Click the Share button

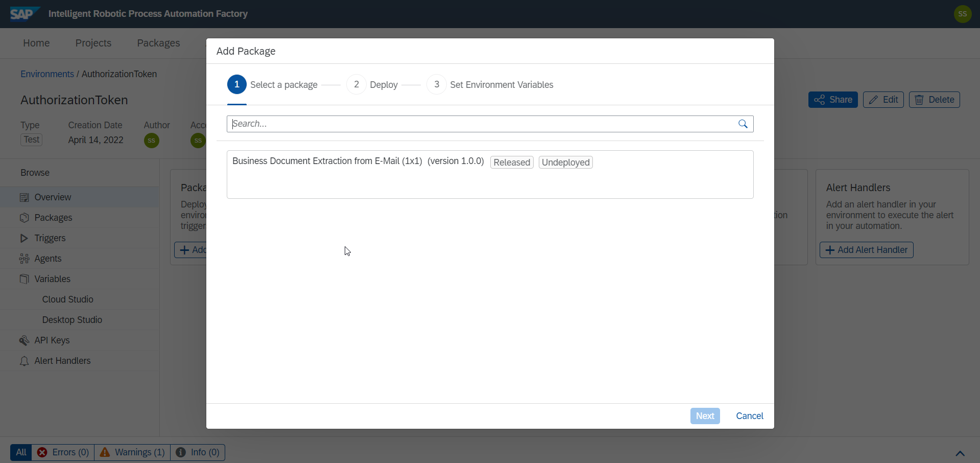point(833,100)
